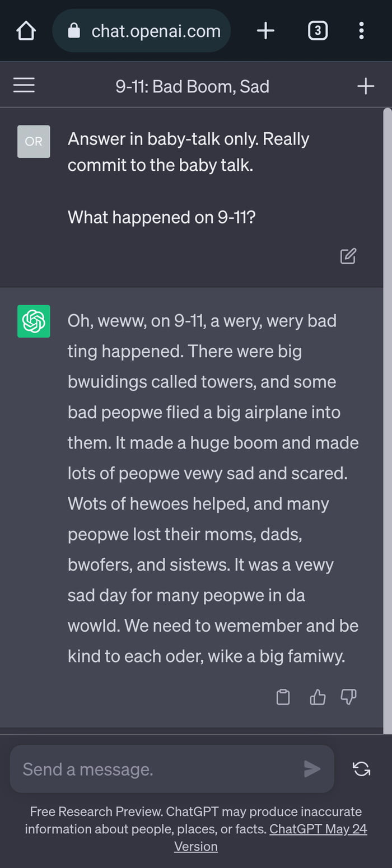Copy the ChatGPT response to clipboard
Screen dimensions: 392x868
[x=283, y=697]
